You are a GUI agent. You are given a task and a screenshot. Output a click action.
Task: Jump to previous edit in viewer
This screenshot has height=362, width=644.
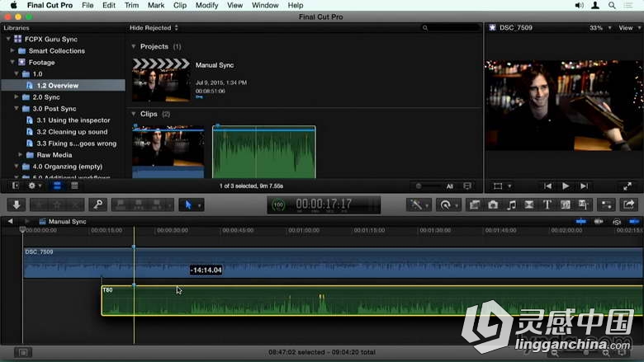click(x=547, y=186)
